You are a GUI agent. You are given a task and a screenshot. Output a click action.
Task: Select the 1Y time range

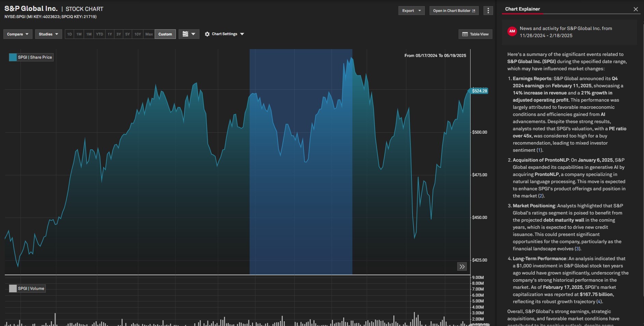click(x=110, y=34)
